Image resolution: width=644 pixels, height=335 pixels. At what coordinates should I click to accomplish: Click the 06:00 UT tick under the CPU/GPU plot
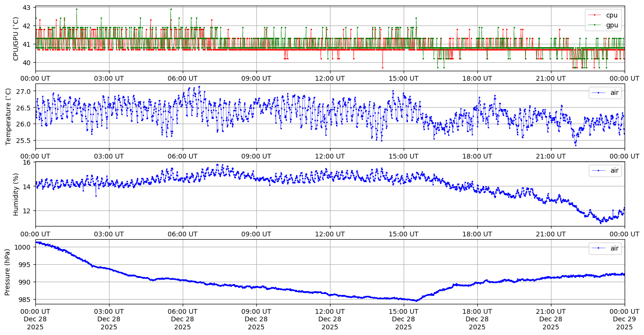click(x=183, y=78)
